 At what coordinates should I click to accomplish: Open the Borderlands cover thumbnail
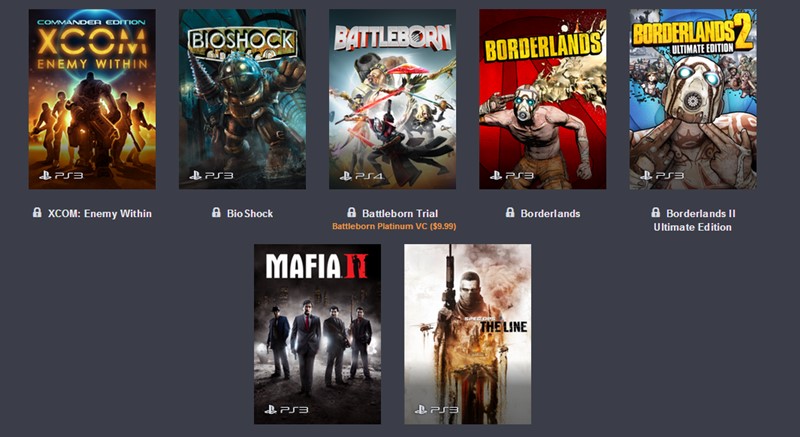(543, 99)
